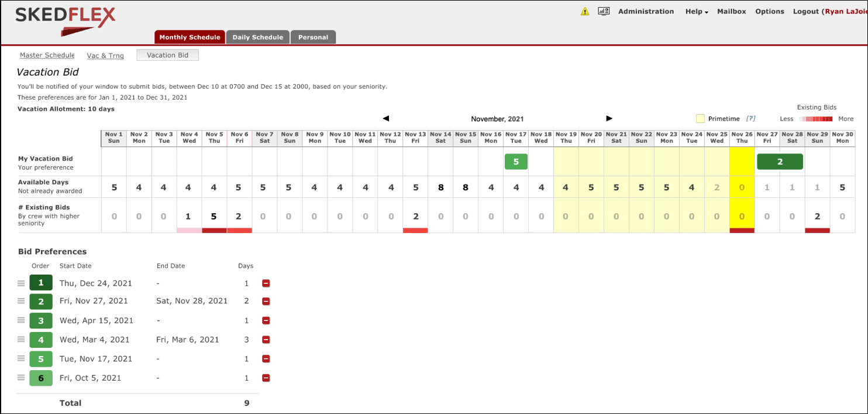Remove the Nov 17 bid via the minus icon
The width and height of the screenshot is (868, 414).
pos(266,358)
